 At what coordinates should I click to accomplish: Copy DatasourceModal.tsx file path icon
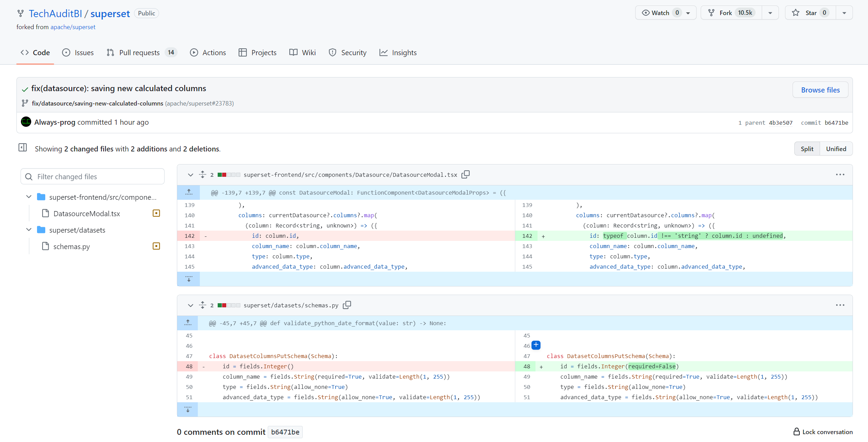pyautogui.click(x=465, y=174)
